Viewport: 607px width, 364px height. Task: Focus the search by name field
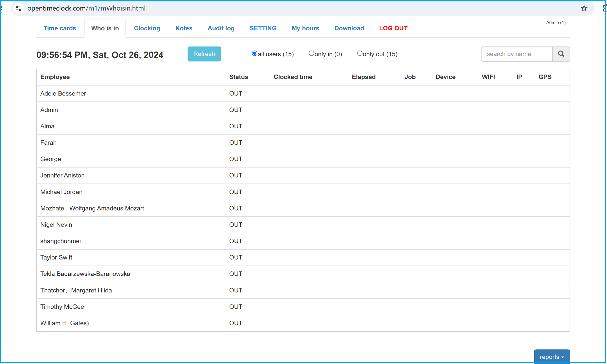coord(517,54)
